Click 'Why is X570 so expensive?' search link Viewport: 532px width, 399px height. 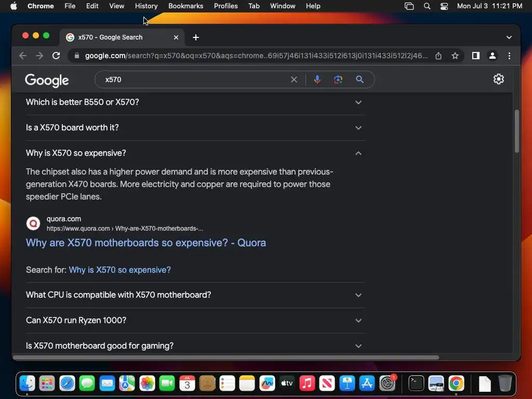pyautogui.click(x=120, y=270)
